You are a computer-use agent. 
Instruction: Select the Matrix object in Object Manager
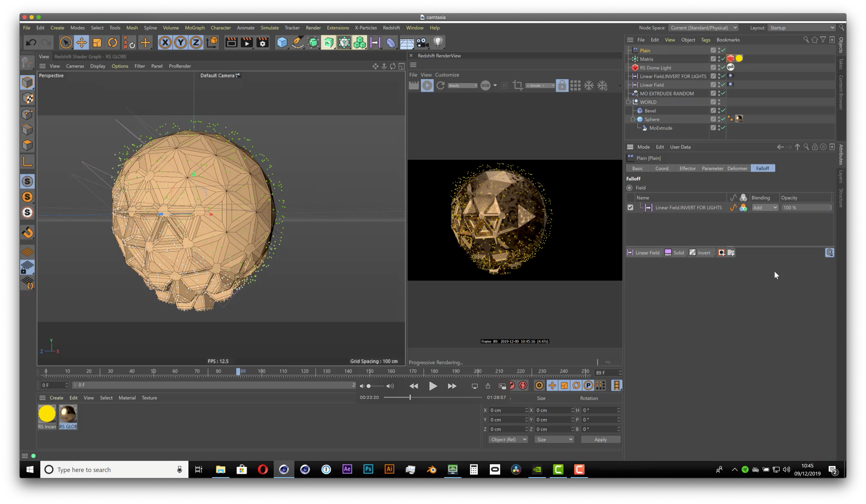[x=646, y=59]
